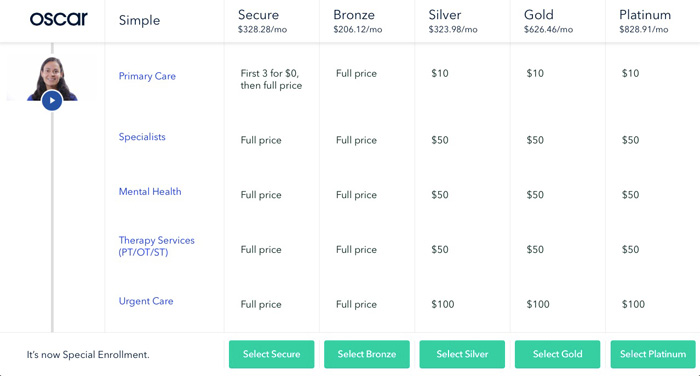Screen dimensions: 700x376
Task: Click the Oscar logo
Action: click(x=58, y=19)
